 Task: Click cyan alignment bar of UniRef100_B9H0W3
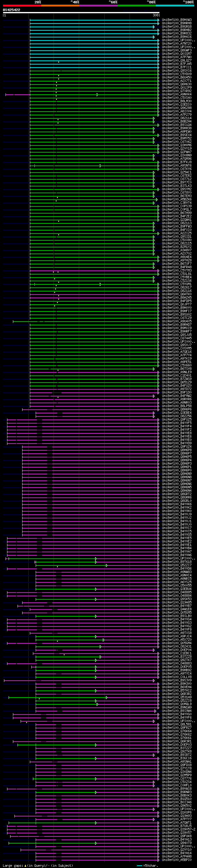click(94, 20)
